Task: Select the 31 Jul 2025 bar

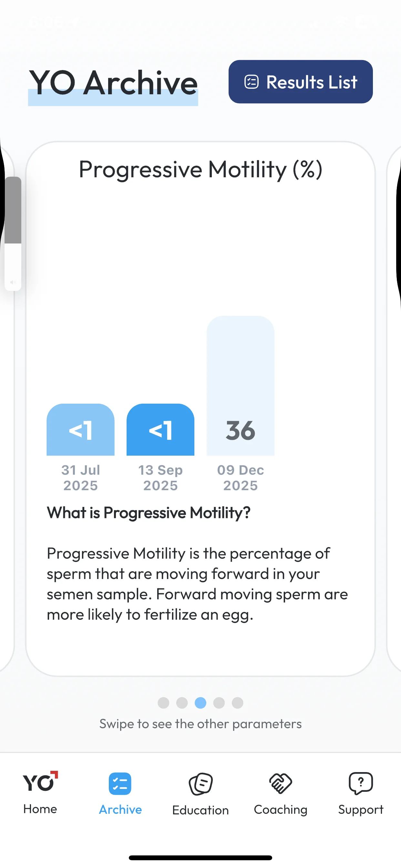Action: click(x=80, y=429)
